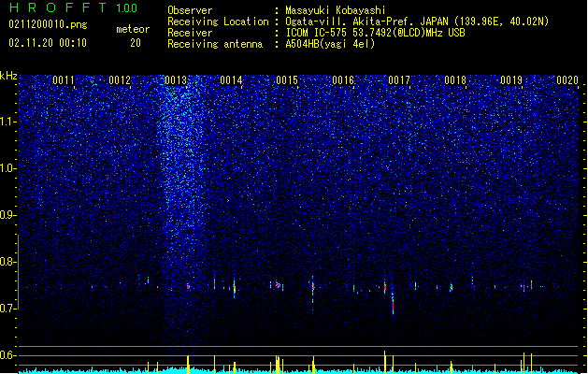The image size is (588, 374).
Task: Click the 0.6 kHz axis label
Action: (8, 355)
